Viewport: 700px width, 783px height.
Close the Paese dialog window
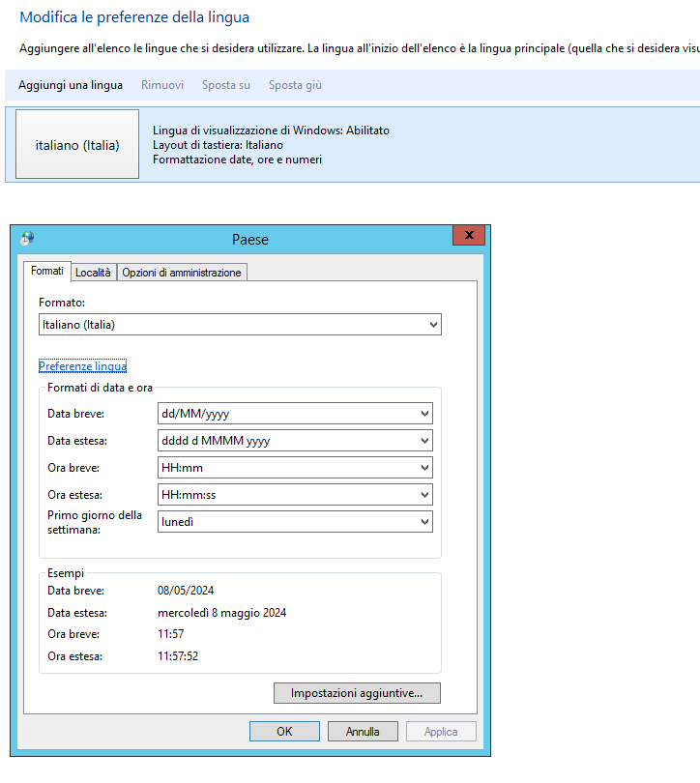469,235
